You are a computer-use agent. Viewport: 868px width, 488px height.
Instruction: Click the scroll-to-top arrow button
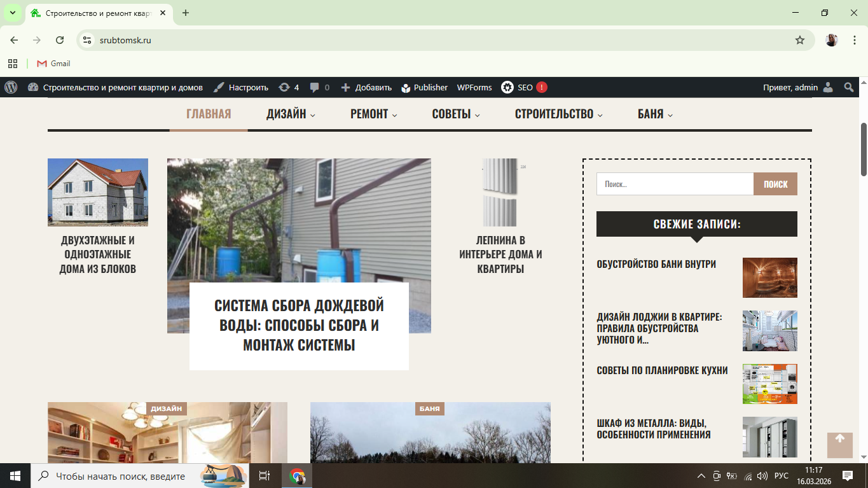840,445
